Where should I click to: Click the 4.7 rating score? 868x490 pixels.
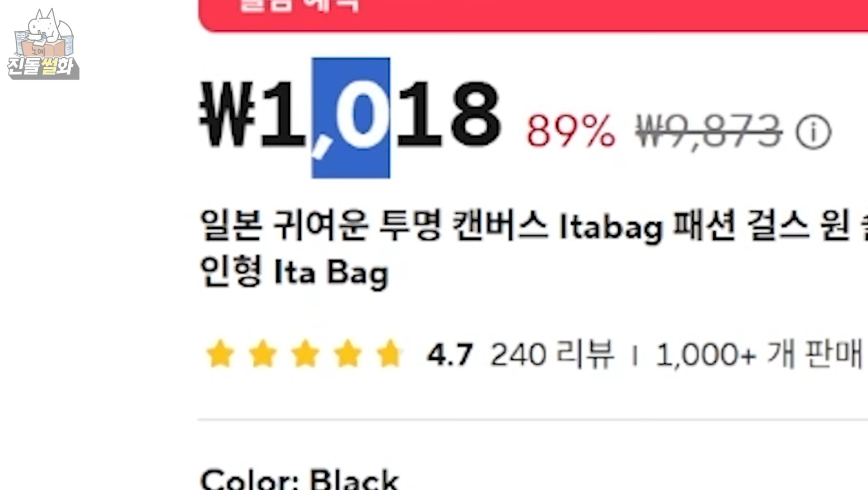pos(450,355)
